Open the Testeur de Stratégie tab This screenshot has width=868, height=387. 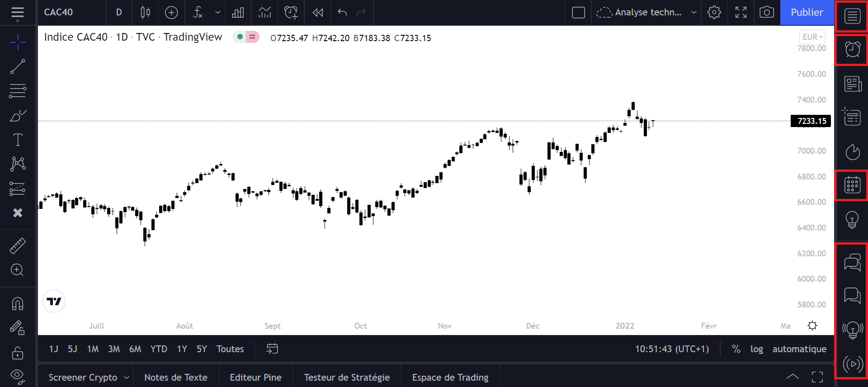tap(347, 378)
